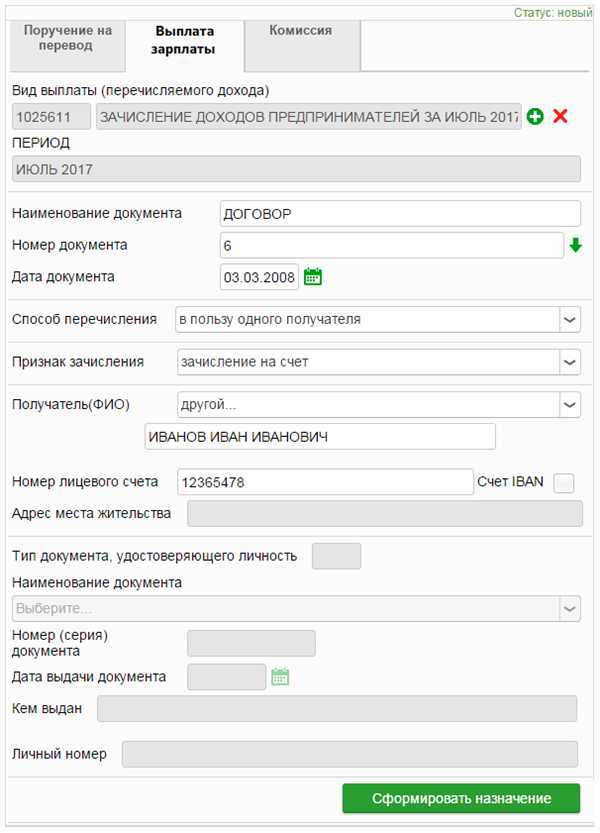Click the green down arrow beside document number
Viewport: 600px width, 833px height.
[576, 245]
